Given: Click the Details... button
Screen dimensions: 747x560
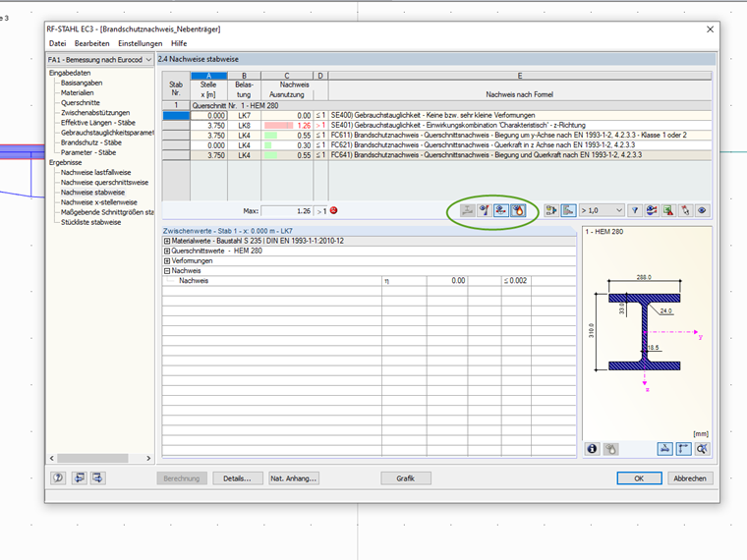Looking at the screenshot, I should (237, 478).
